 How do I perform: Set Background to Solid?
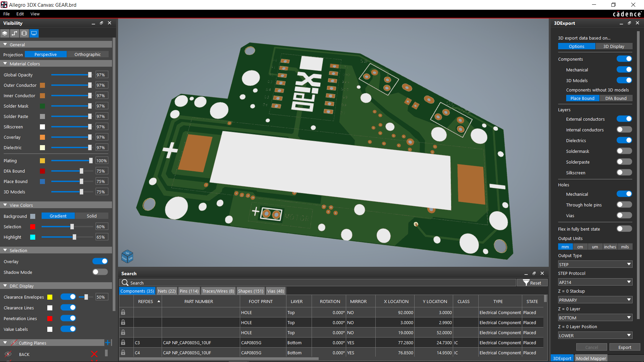tap(92, 216)
